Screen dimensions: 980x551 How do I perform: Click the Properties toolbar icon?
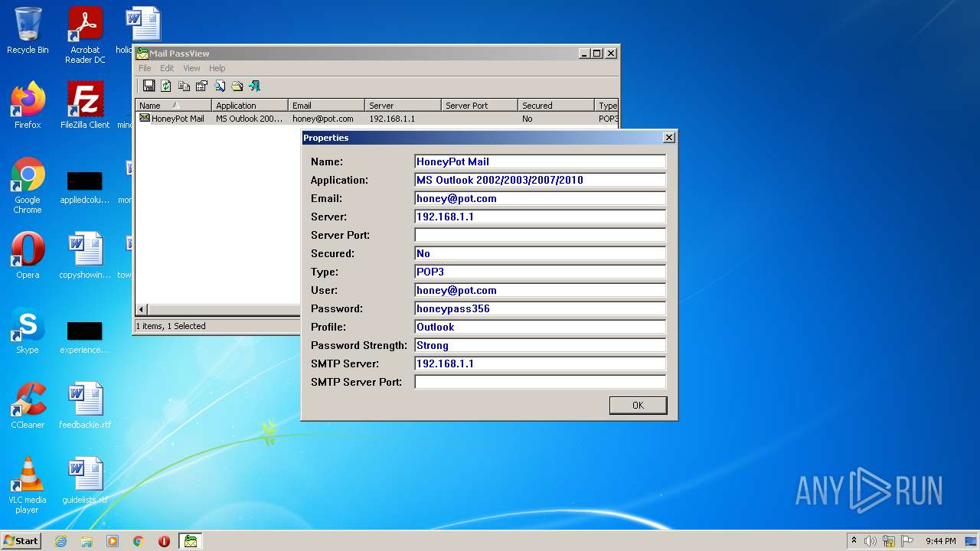tap(201, 86)
